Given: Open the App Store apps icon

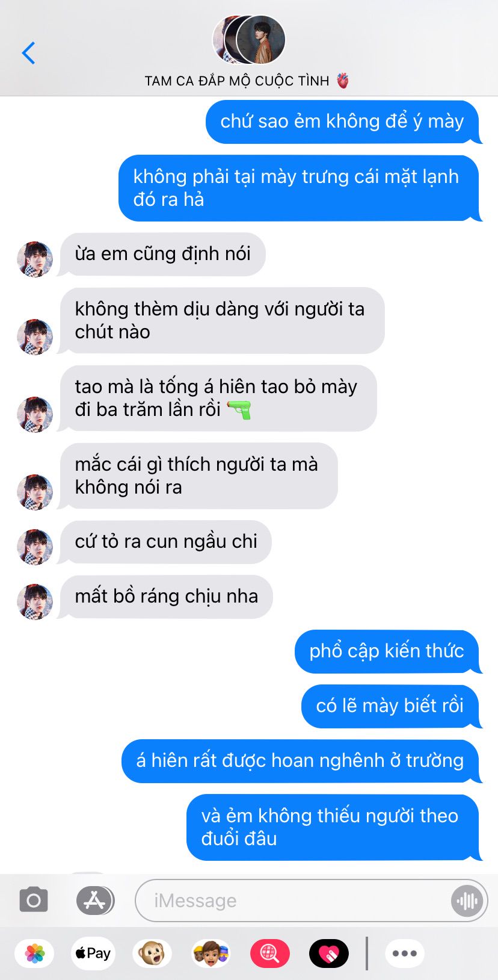Looking at the screenshot, I should point(95,901).
